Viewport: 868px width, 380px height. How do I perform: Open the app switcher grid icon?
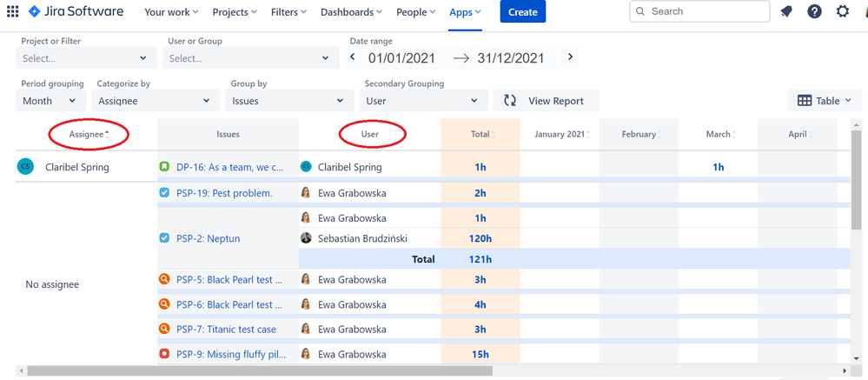pos(12,12)
